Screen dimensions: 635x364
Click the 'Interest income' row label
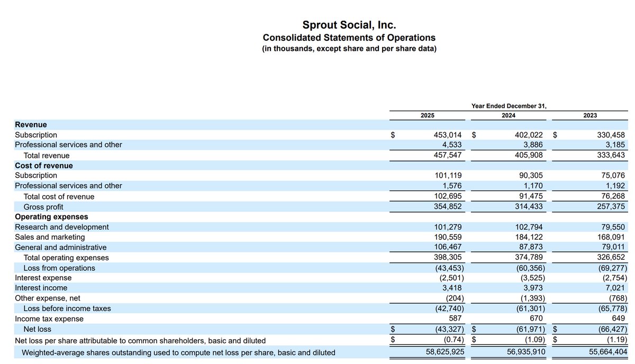coord(41,288)
